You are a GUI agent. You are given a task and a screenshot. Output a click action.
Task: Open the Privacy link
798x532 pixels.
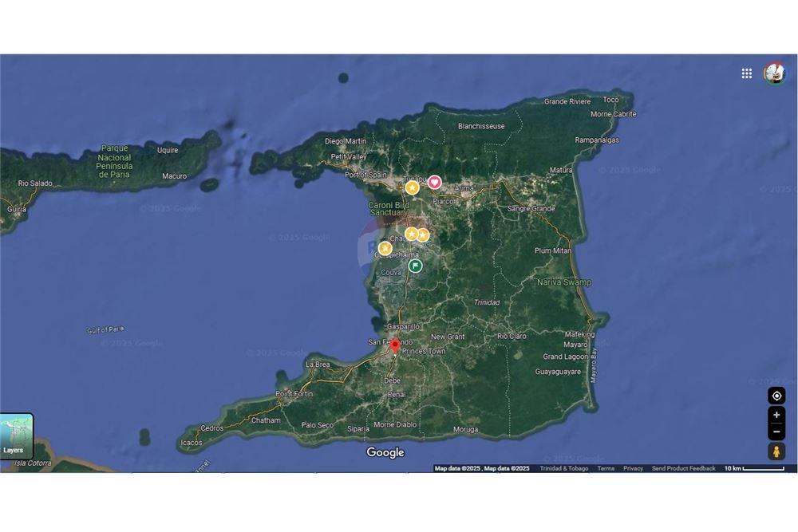632,468
